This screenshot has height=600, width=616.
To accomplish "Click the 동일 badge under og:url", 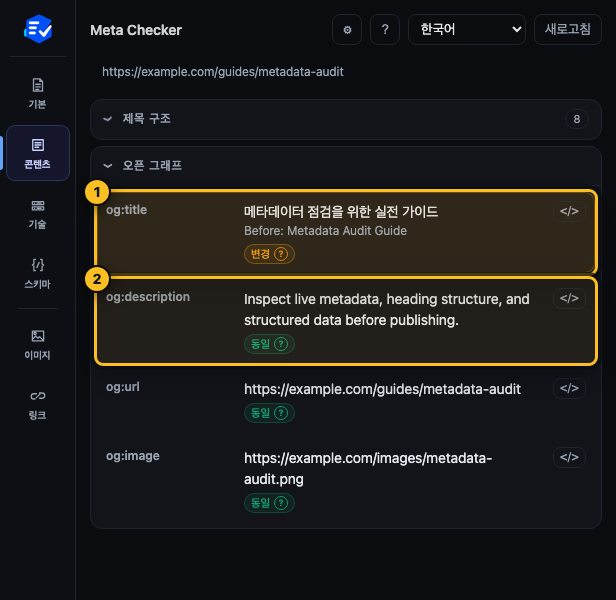I will click(269, 413).
